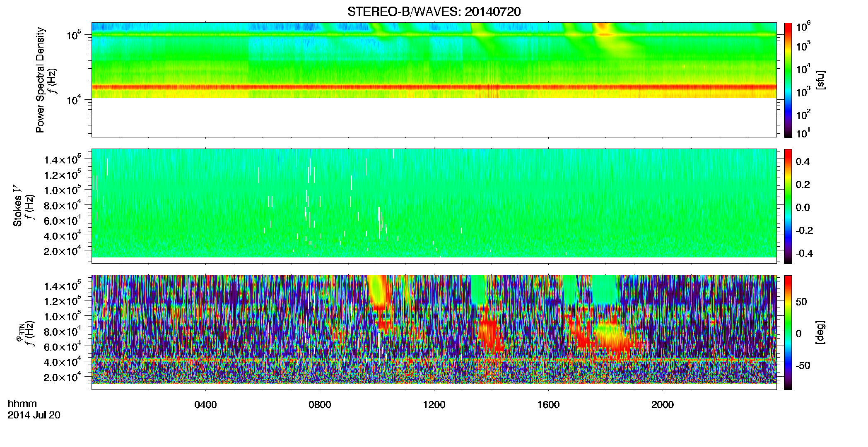Click the 0800 time tick label

tap(320, 405)
